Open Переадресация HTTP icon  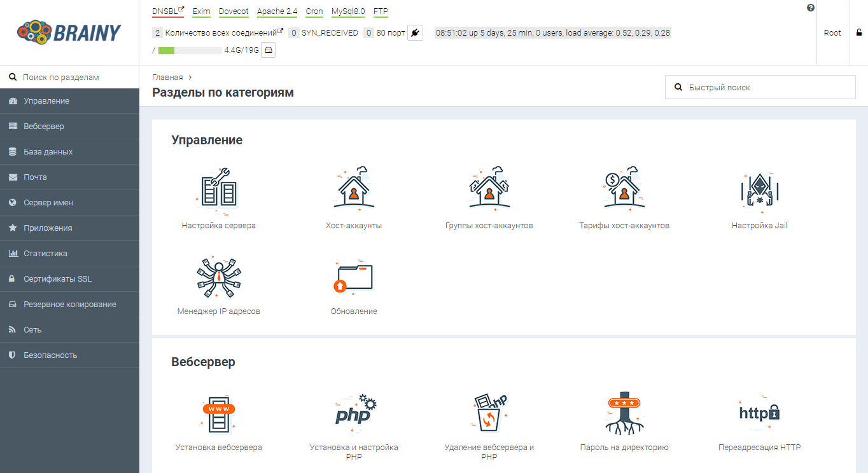[x=759, y=412]
